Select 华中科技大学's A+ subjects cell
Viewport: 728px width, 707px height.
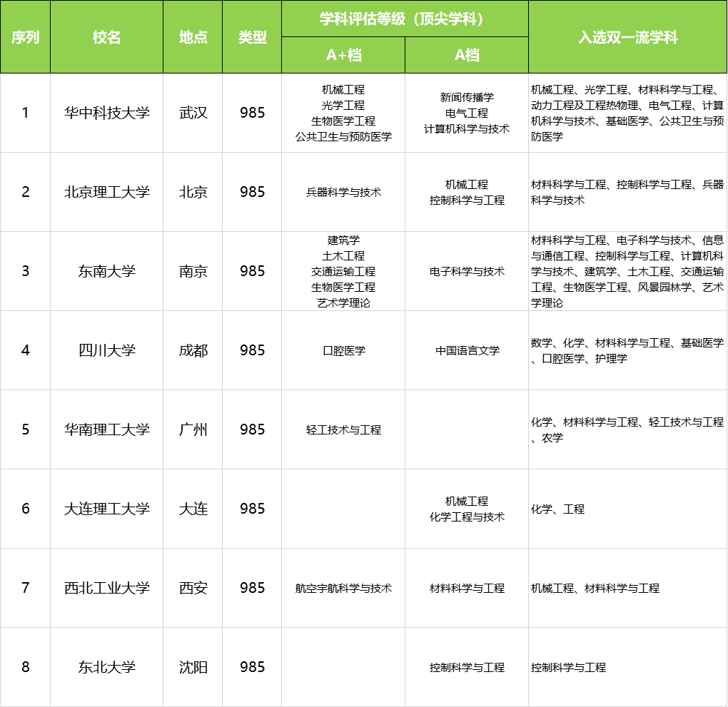tap(343, 113)
